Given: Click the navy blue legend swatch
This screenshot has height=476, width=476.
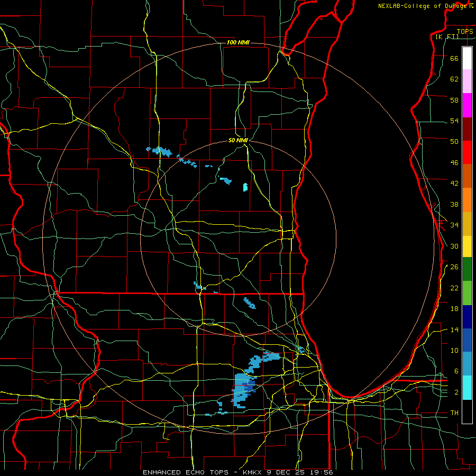Looking at the screenshot, I should coord(467,317).
